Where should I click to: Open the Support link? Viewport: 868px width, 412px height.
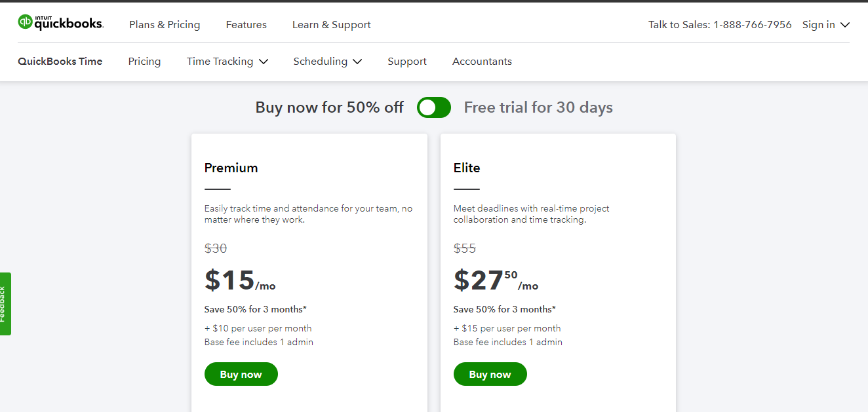(406, 62)
